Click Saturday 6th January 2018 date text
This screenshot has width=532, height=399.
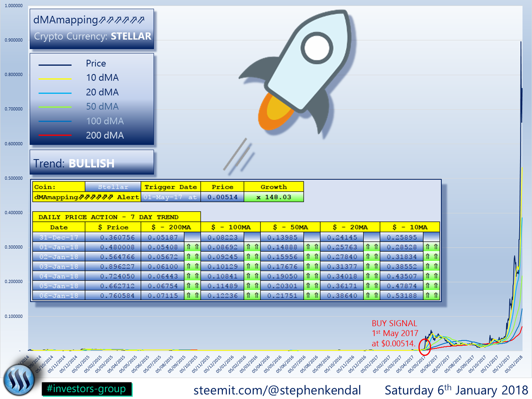456,390
